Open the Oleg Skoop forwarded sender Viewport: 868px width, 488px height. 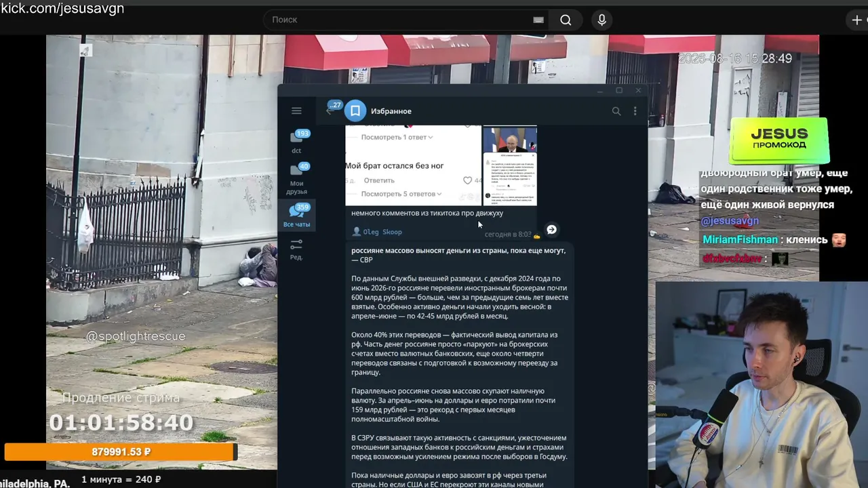[382, 232]
